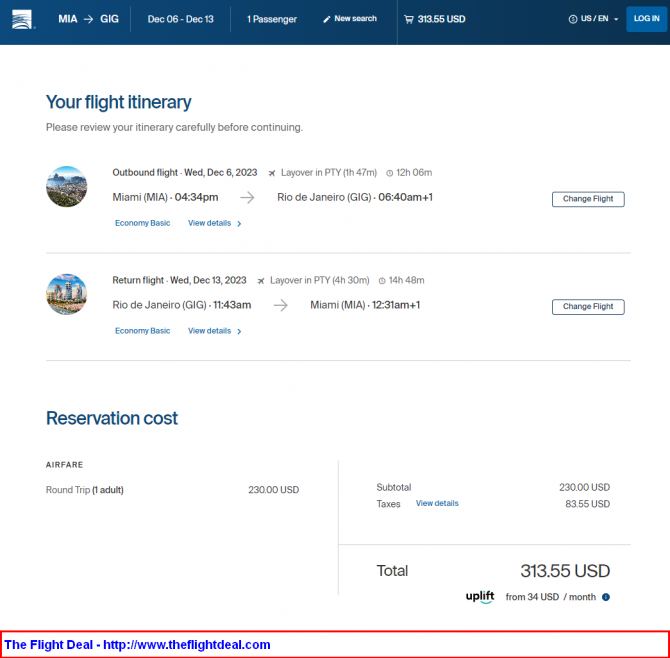Click the outbound duration clock icon
This screenshot has height=658, width=670.
[389, 173]
